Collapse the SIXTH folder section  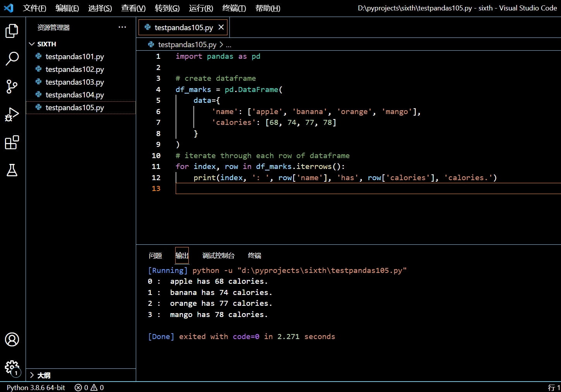(32, 44)
